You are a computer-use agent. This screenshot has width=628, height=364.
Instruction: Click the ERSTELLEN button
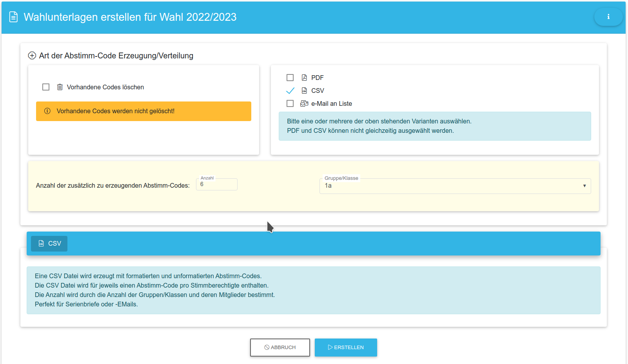(x=346, y=348)
